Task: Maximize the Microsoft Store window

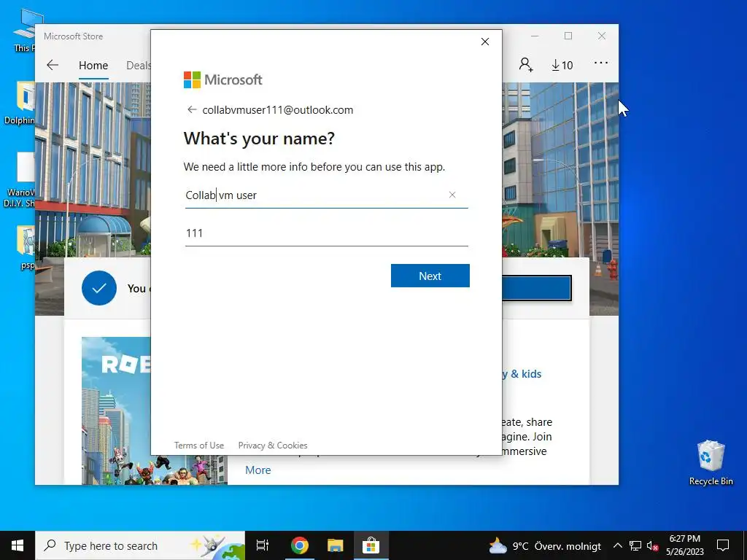Action: [568, 36]
